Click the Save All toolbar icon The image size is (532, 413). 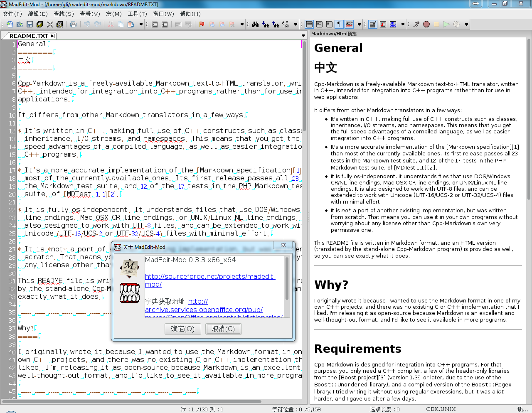click(x=39, y=25)
